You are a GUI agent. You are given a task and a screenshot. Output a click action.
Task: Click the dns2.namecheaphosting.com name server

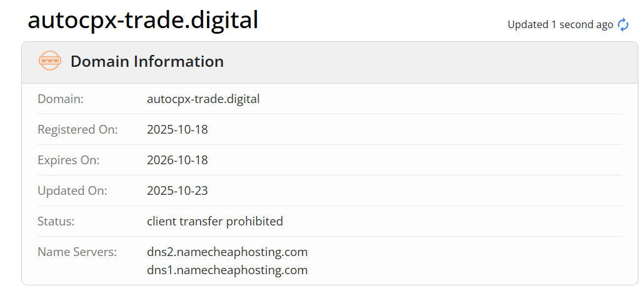click(x=227, y=252)
